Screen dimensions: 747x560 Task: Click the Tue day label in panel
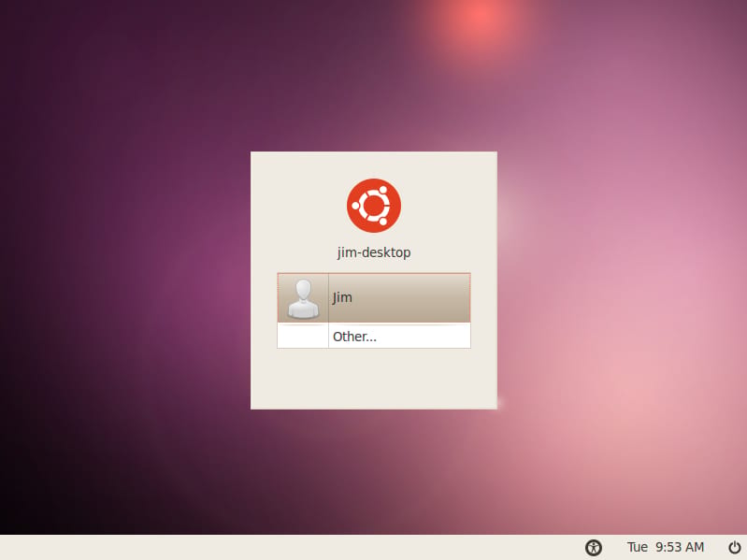click(637, 547)
